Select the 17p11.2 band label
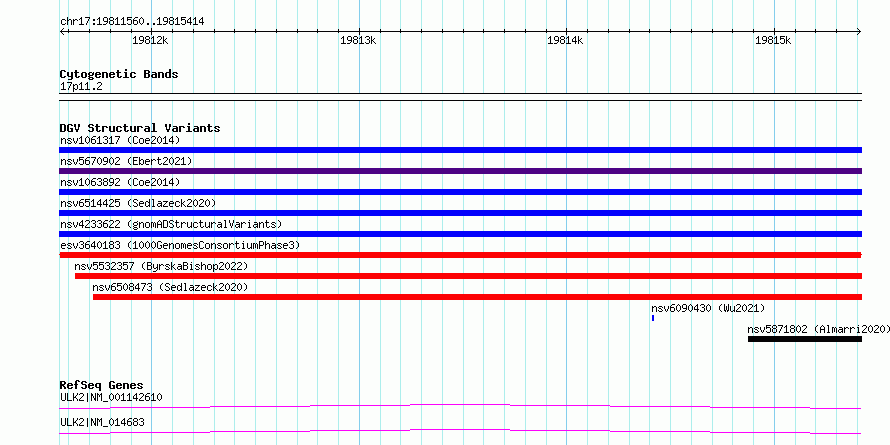Screen dimensions: 890x445 pos(81,87)
